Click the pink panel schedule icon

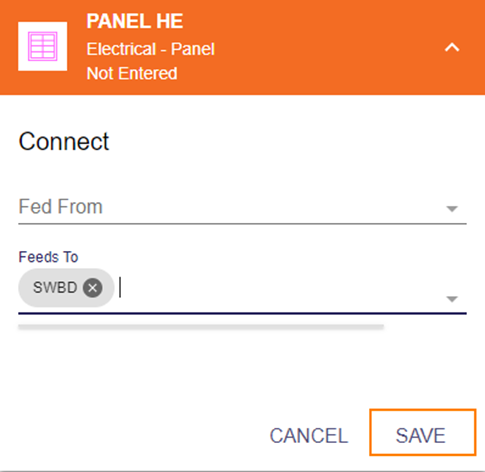(x=42, y=46)
